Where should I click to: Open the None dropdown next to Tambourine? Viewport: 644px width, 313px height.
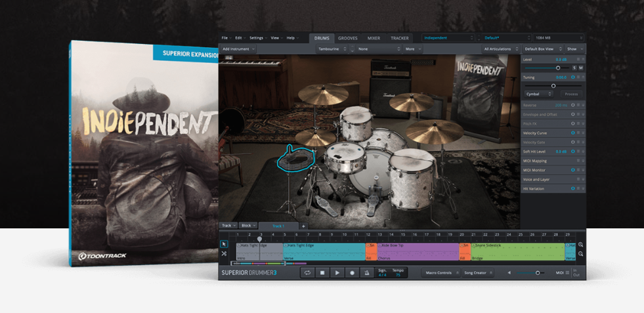[379, 49]
